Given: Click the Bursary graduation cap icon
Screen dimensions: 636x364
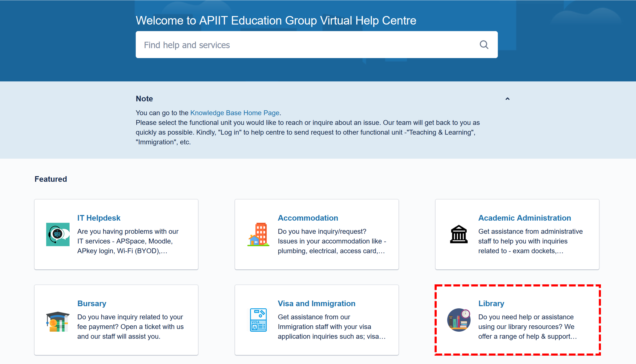Looking at the screenshot, I should pos(58,321).
